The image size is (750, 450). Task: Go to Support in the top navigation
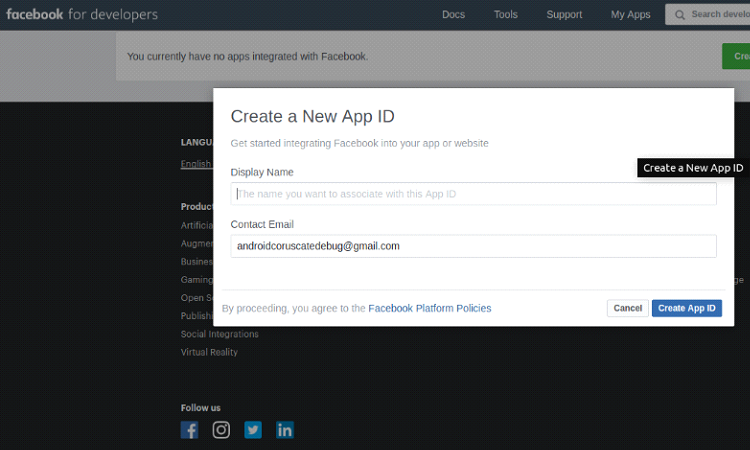564,15
